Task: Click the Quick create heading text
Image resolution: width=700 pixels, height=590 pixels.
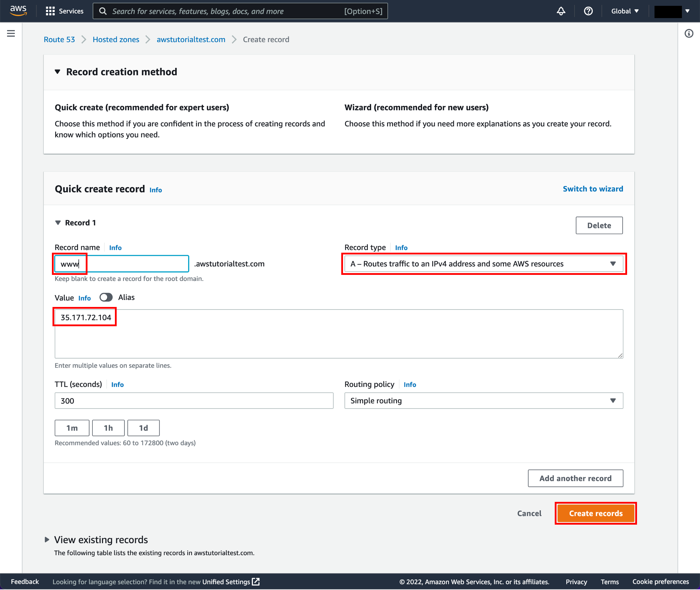Action: [x=142, y=107]
